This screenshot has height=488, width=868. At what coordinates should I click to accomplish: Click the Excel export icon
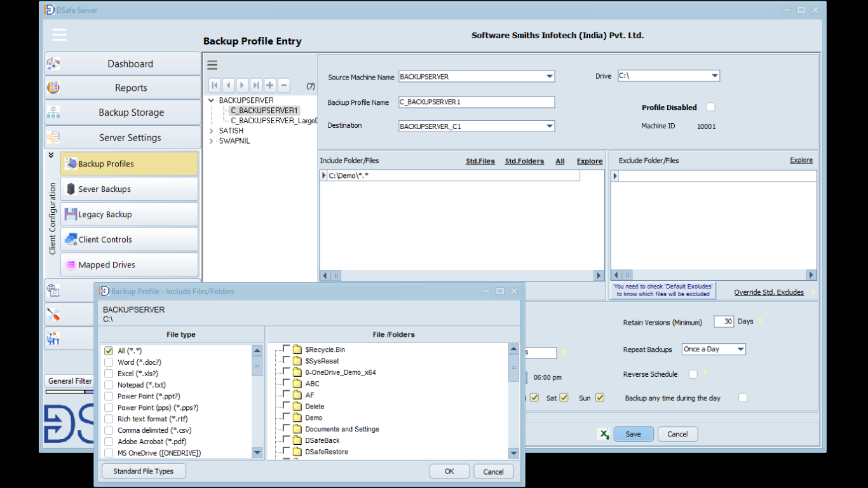coord(604,434)
